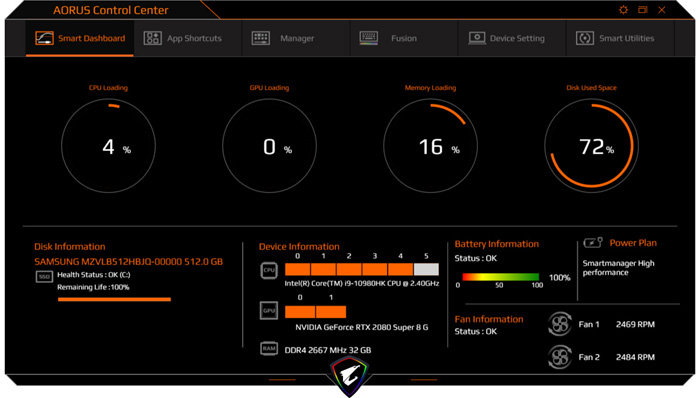The width and height of the screenshot is (700, 398).
Task: Click NVIDIA GeForce RTX 2080 Super label
Action: 362,328
